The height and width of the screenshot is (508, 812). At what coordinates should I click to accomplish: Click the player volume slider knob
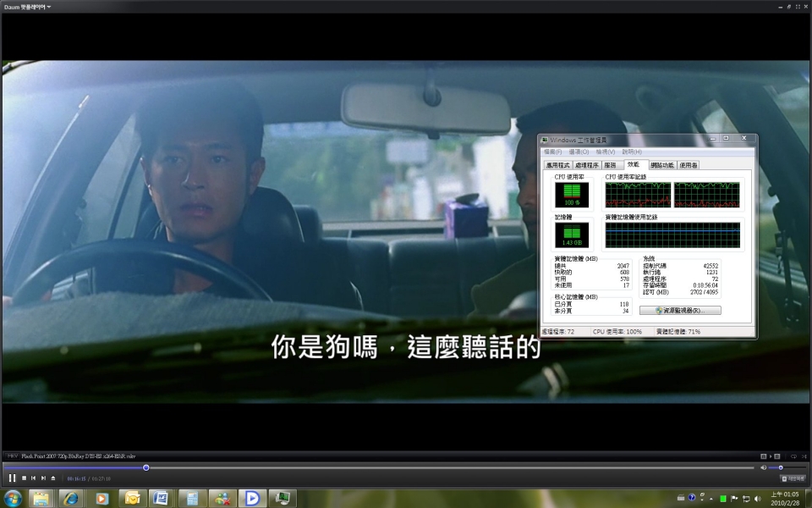781,467
